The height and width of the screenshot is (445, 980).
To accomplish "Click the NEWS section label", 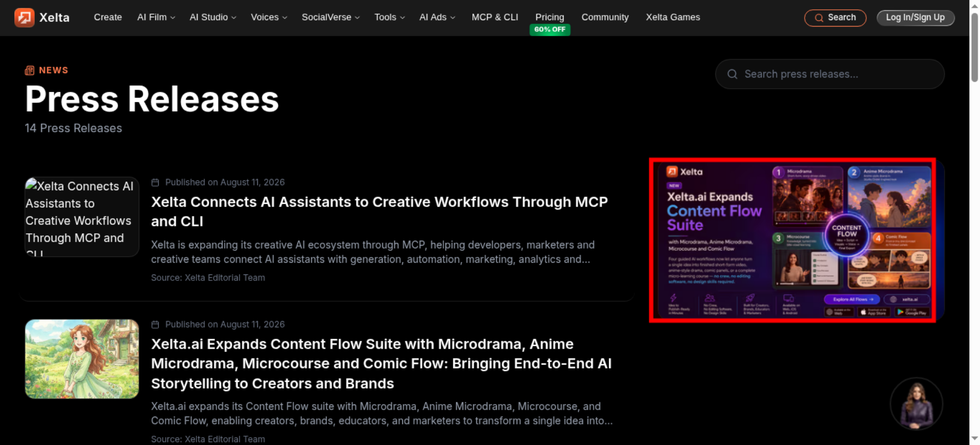I will (53, 70).
